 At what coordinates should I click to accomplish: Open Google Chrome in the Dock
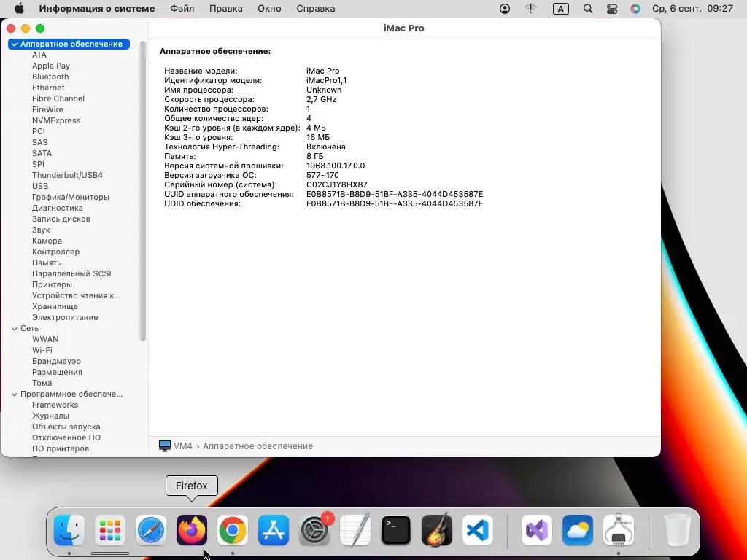point(233,530)
